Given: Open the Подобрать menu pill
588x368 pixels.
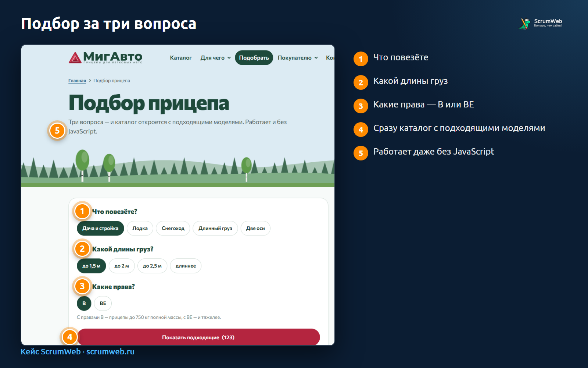Looking at the screenshot, I should (x=254, y=58).
